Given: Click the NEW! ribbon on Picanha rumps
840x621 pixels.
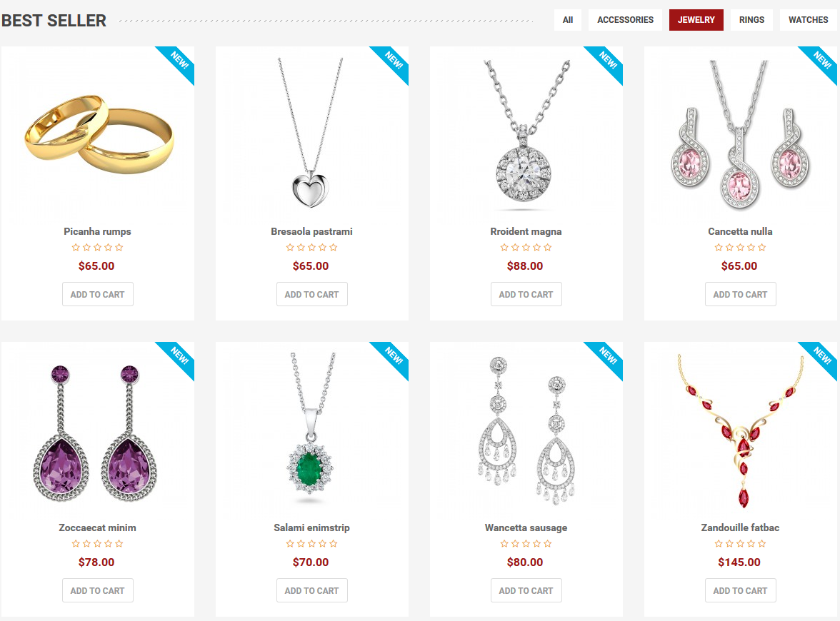Looking at the screenshot, I should click(x=179, y=61).
